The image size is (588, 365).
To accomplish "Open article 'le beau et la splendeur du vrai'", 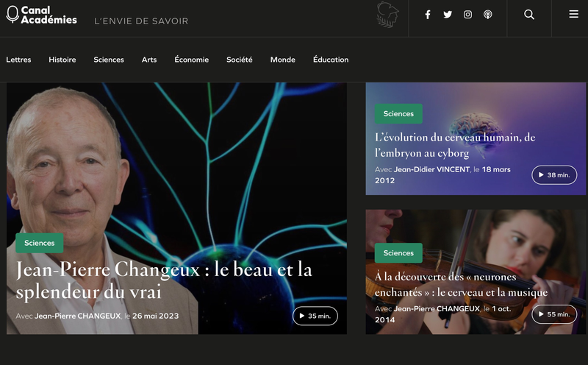I will pyautogui.click(x=164, y=280).
